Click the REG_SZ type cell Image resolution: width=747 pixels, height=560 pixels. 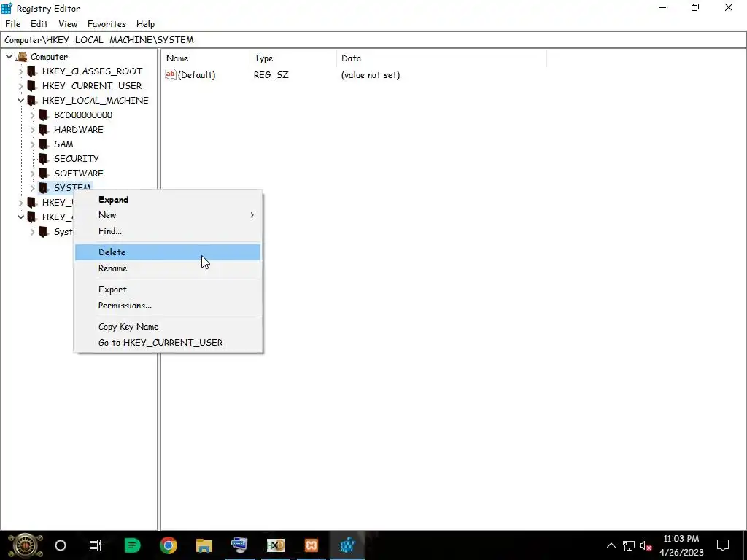(271, 75)
